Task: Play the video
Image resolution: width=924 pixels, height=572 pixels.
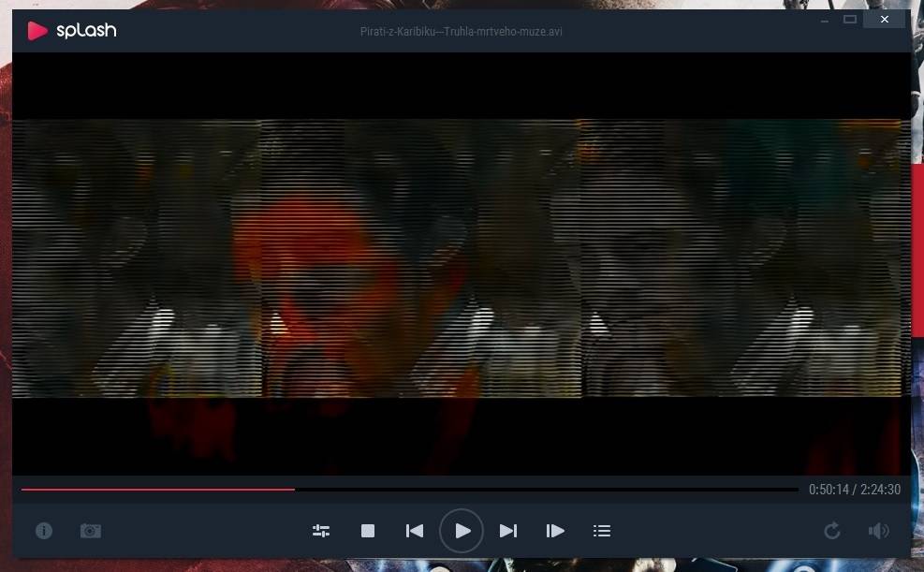Action: tap(462, 531)
